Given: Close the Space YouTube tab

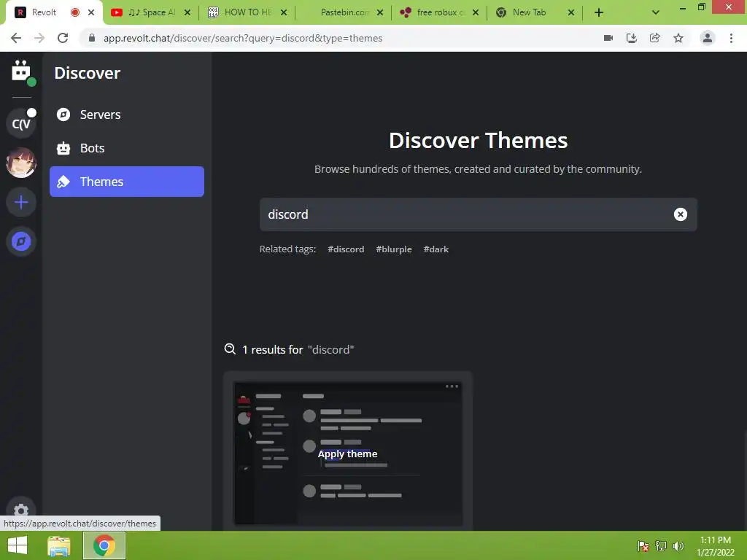Looking at the screenshot, I should (187, 12).
